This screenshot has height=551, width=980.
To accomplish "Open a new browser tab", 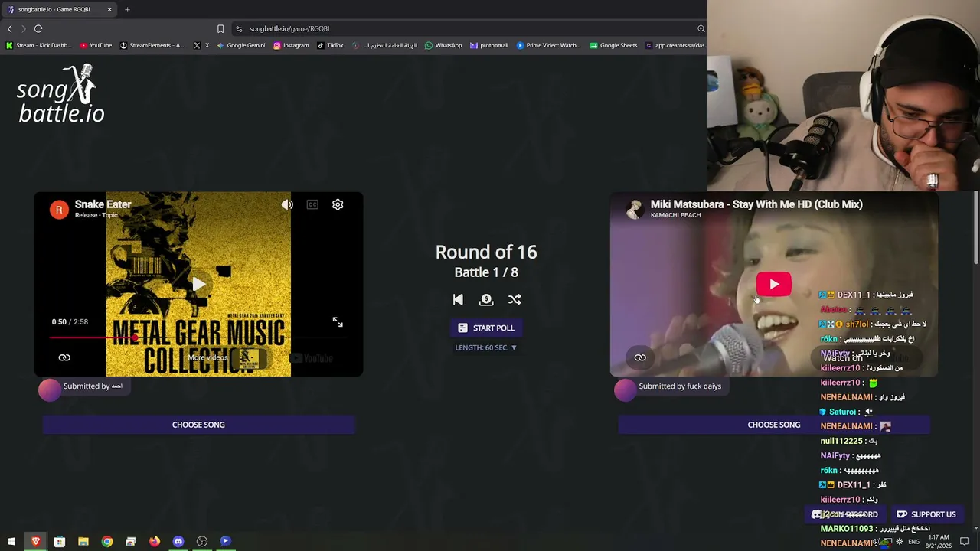I will 127,9.
